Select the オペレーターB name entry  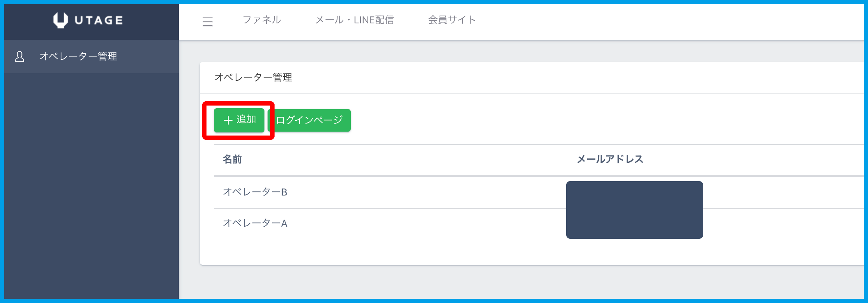point(255,192)
